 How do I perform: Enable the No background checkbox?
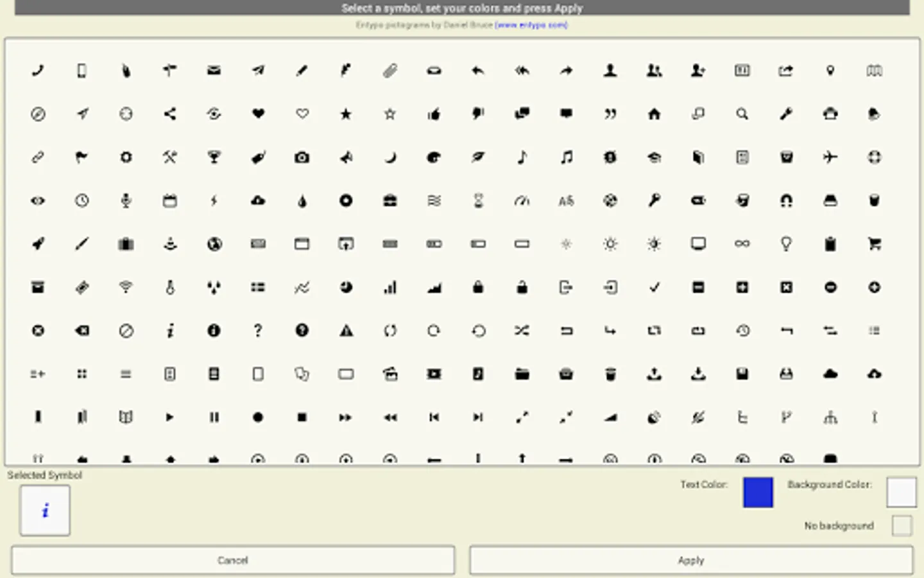click(x=902, y=525)
